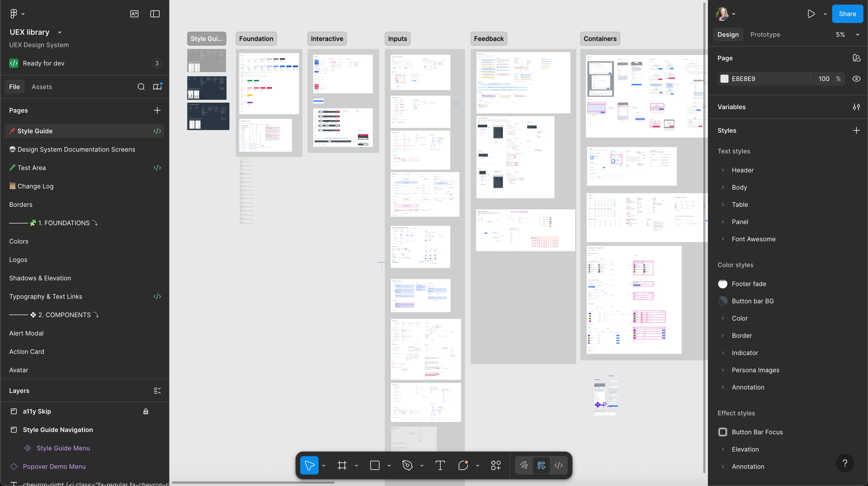Switch to the Assets tab

(42, 87)
